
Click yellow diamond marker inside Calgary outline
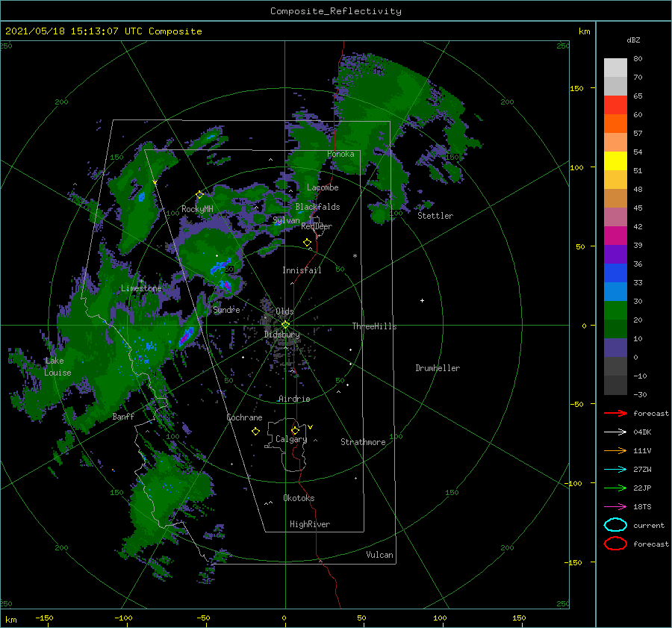(295, 430)
